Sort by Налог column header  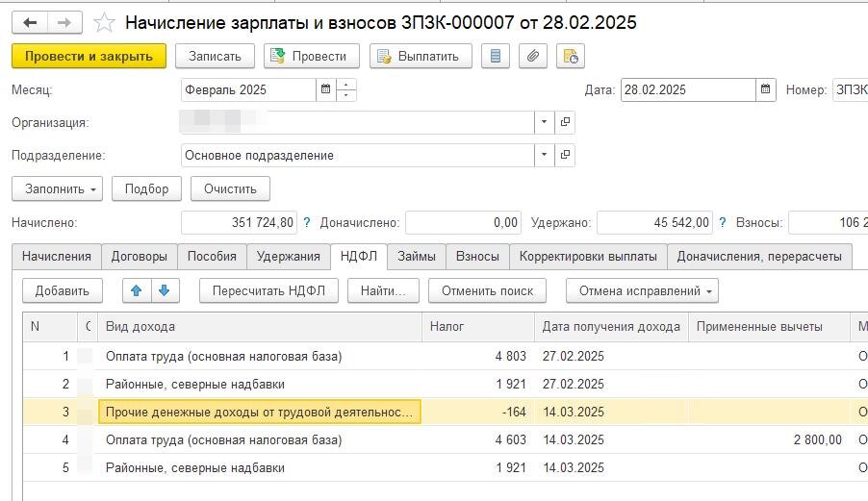coord(478,327)
